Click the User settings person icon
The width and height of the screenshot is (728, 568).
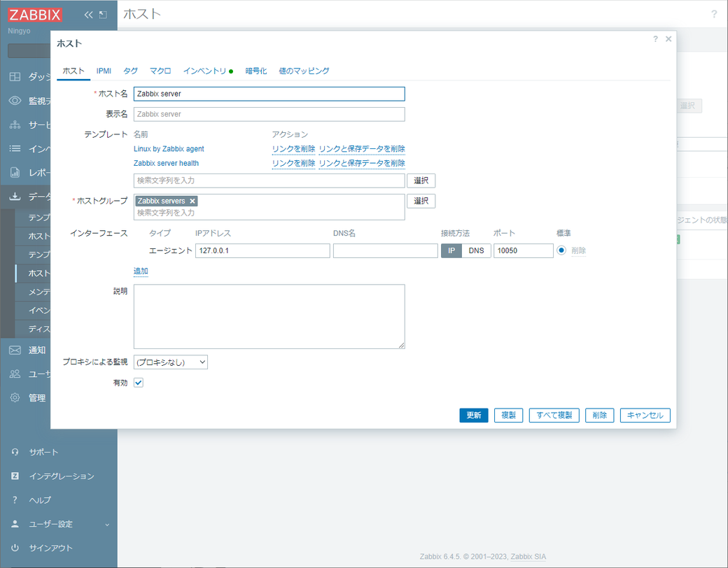tap(15, 524)
